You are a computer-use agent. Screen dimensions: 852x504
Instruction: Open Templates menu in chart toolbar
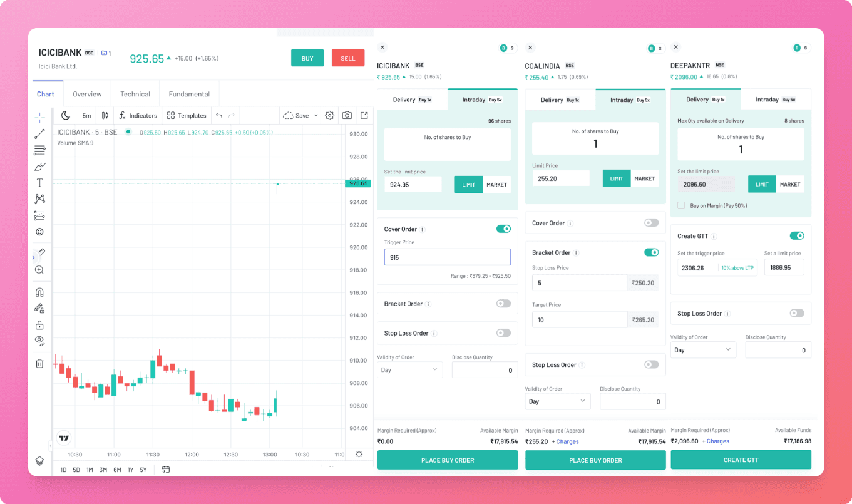[187, 116]
